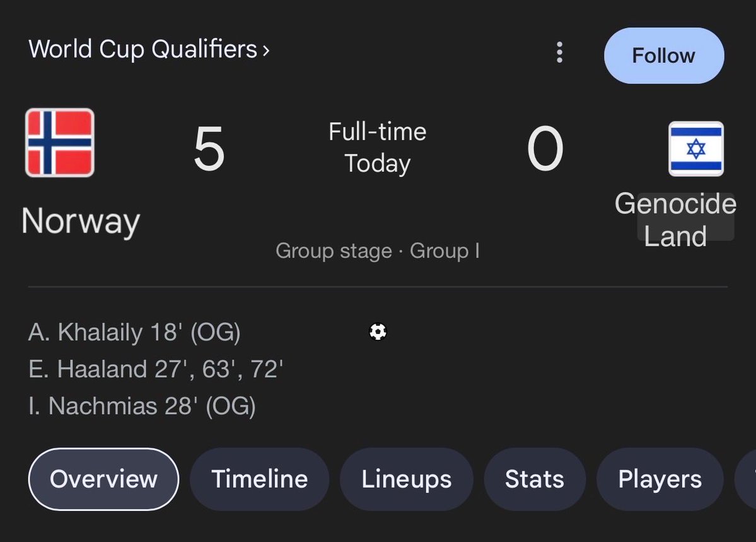756x542 pixels.
Task: Click the Norway flag icon
Action: click(x=60, y=143)
